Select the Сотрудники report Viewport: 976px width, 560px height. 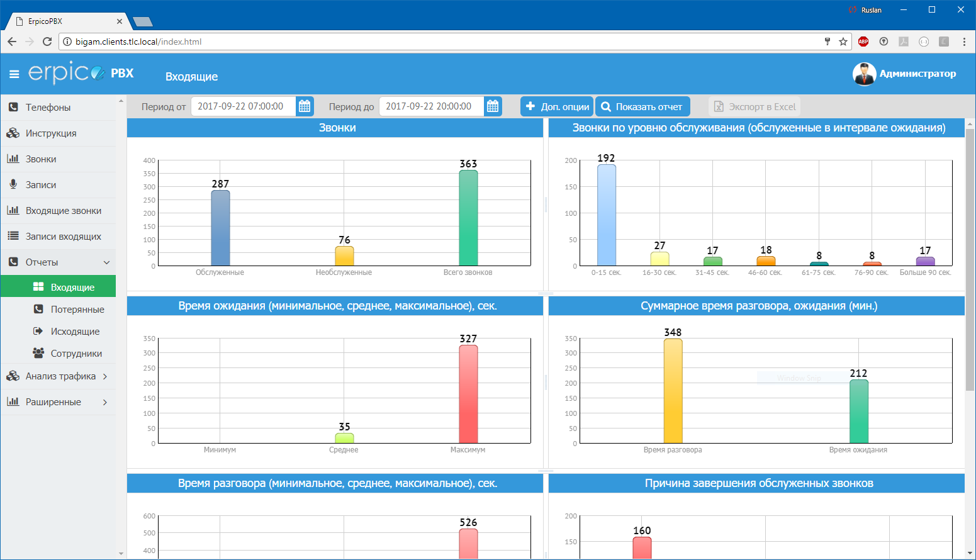tap(58, 353)
